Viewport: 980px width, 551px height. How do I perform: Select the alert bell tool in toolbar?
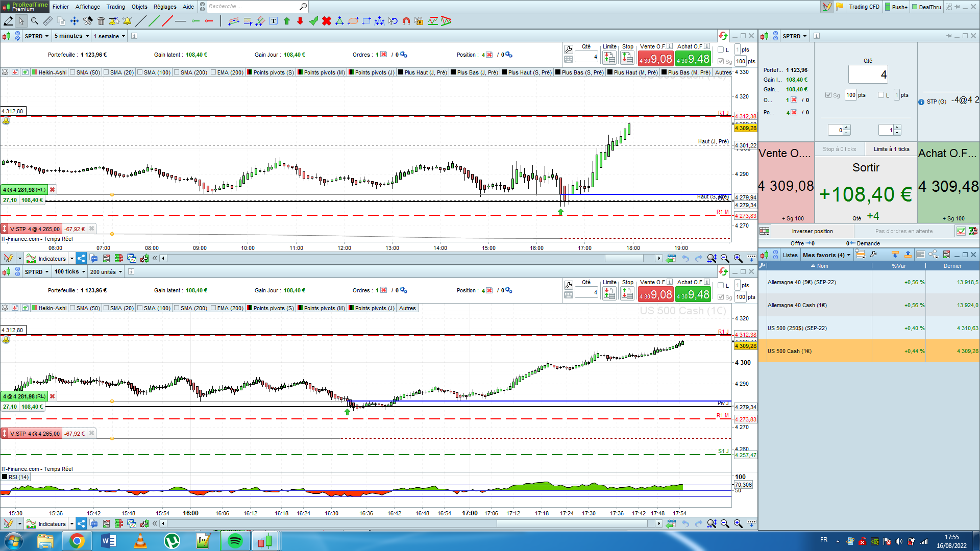coord(128,21)
